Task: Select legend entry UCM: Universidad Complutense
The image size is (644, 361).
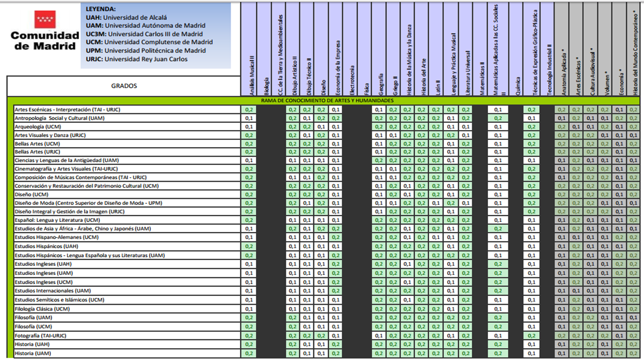Action: pyautogui.click(x=149, y=42)
